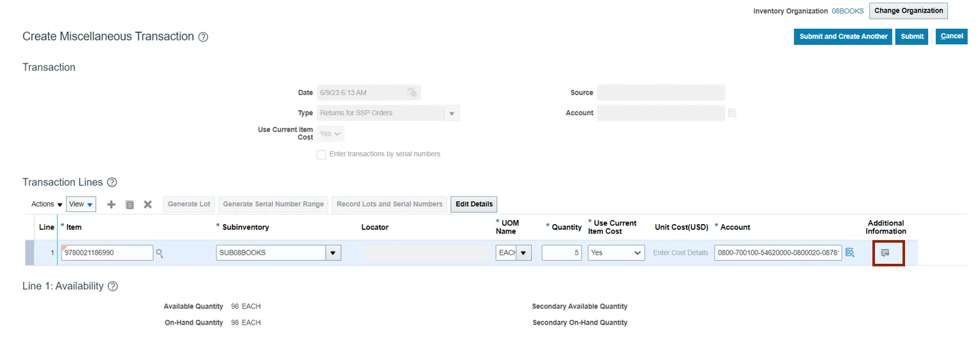Image resolution: width=980 pixels, height=356 pixels.
Task: Focus the Quantity field
Action: click(x=562, y=253)
